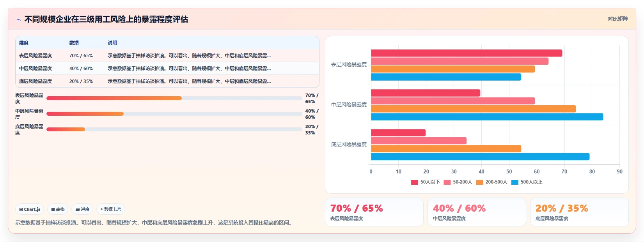Click the chart y-axis label 中层风险暴露度
Screen dimensions: 644x242
click(349, 105)
